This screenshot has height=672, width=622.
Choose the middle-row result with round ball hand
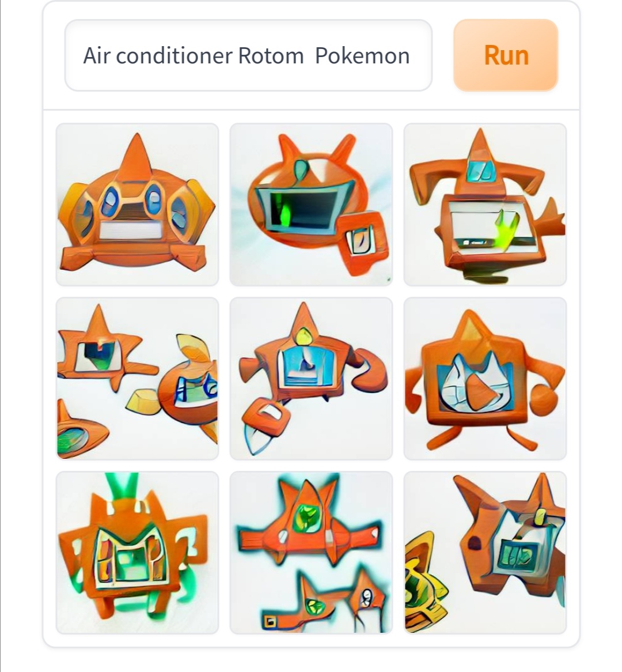pyautogui.click(x=485, y=379)
